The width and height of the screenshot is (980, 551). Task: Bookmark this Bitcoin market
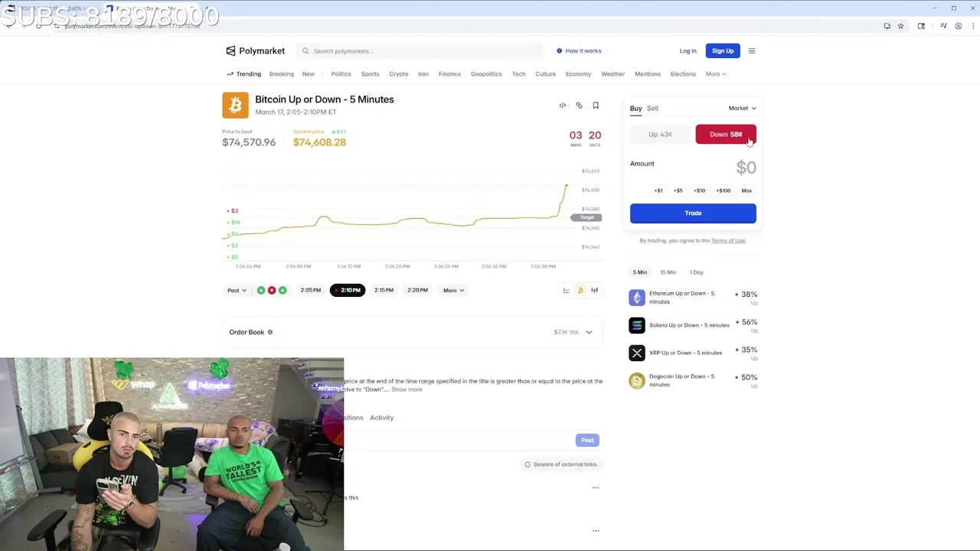(x=596, y=106)
